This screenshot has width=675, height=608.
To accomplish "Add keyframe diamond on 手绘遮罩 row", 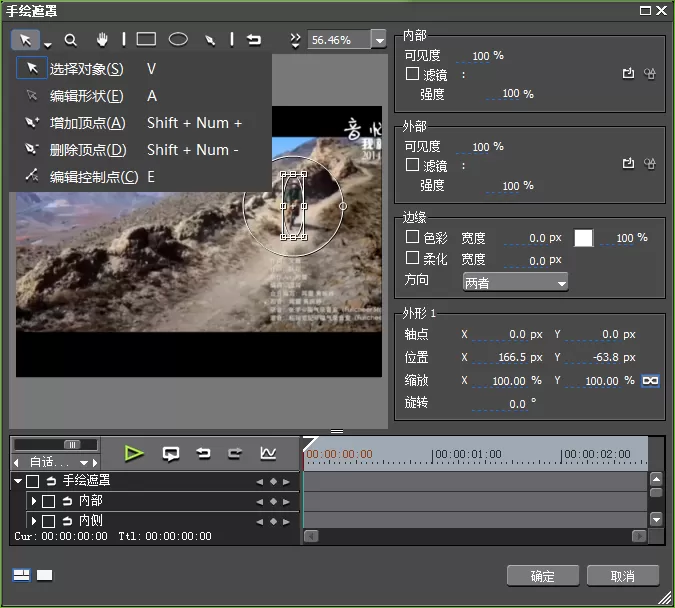I will click(x=273, y=481).
